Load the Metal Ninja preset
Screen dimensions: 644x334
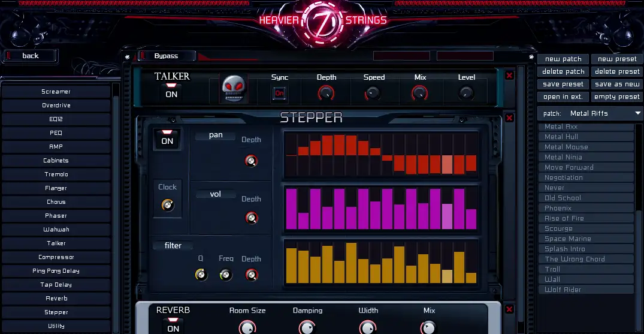tap(586, 157)
